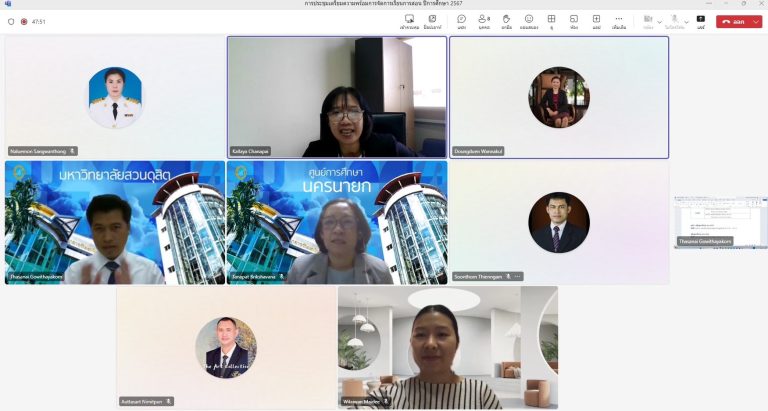Open the Apps add button
This screenshot has width=768, height=411.
coord(596,20)
